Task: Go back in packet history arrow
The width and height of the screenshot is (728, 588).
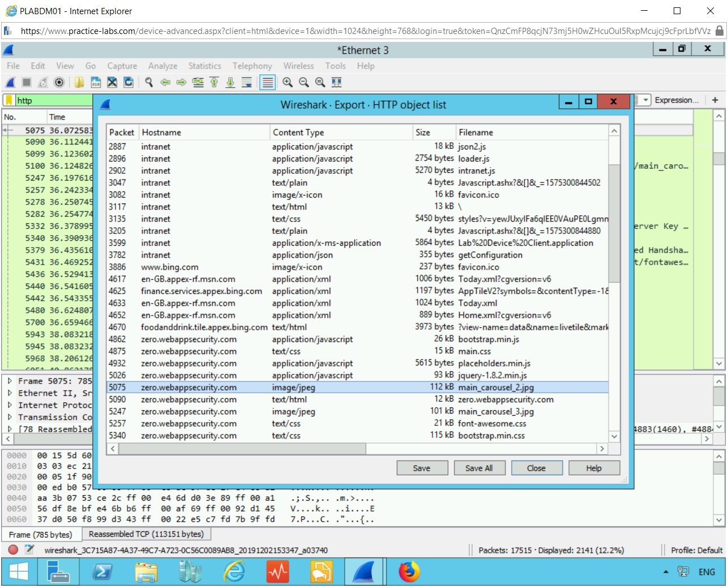Action: point(165,83)
